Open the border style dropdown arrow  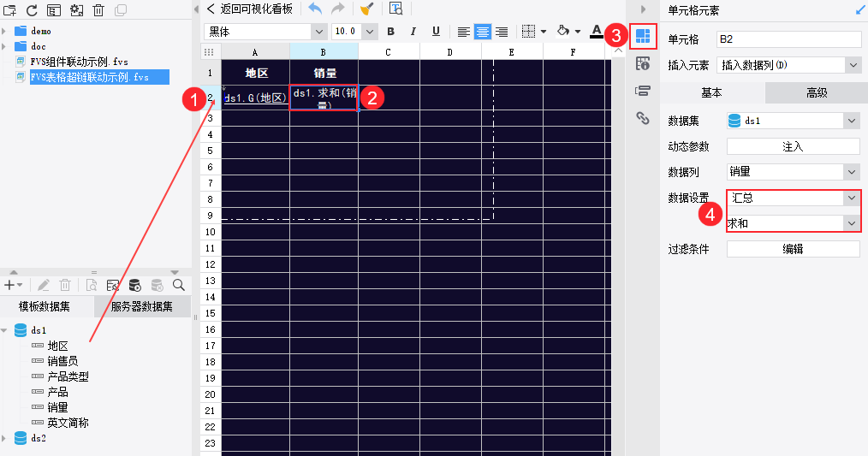coord(544,32)
